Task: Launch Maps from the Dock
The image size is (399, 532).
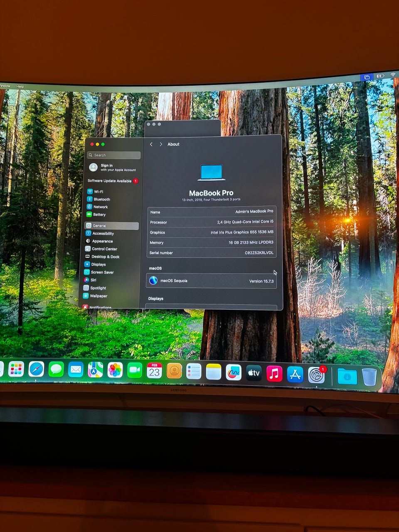Action: click(x=95, y=370)
